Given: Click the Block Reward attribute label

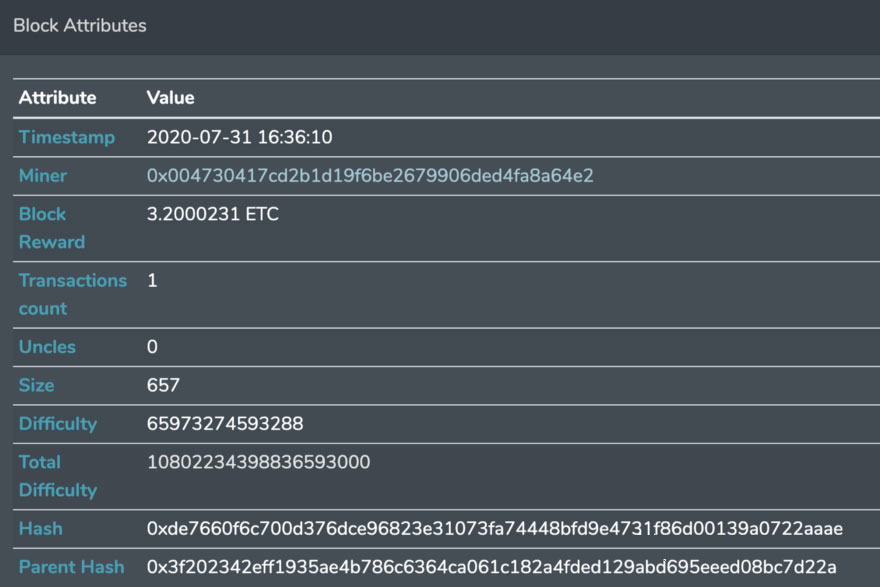Looking at the screenshot, I should pyautogui.click(x=52, y=228).
